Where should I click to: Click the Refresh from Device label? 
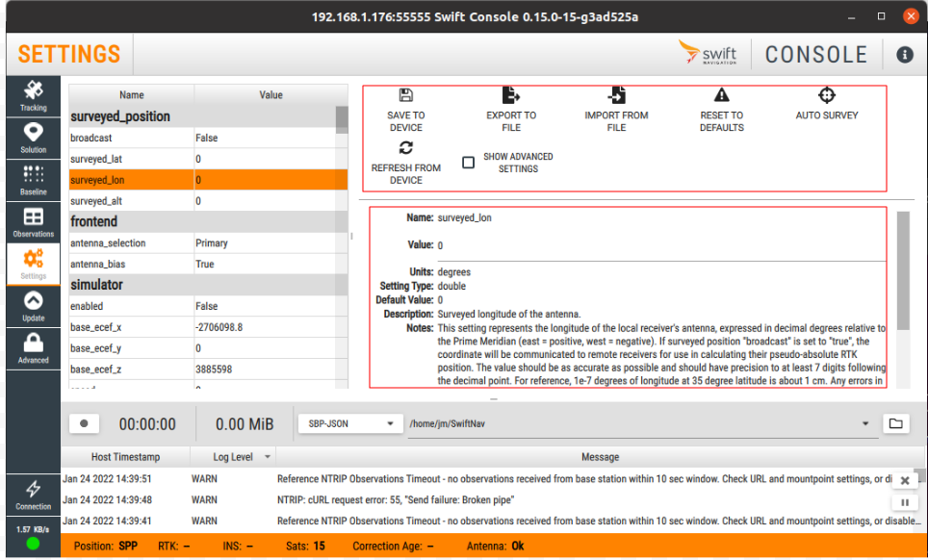[x=406, y=174]
